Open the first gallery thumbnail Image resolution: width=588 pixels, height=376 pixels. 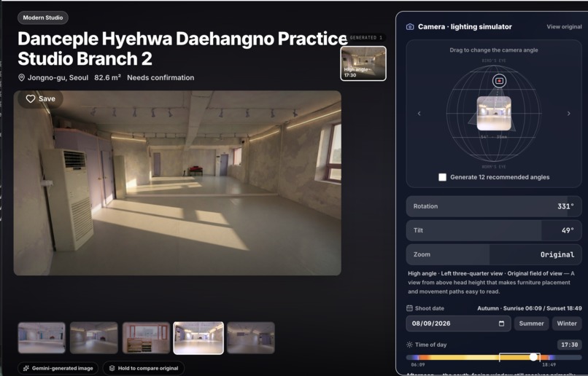[x=42, y=338]
